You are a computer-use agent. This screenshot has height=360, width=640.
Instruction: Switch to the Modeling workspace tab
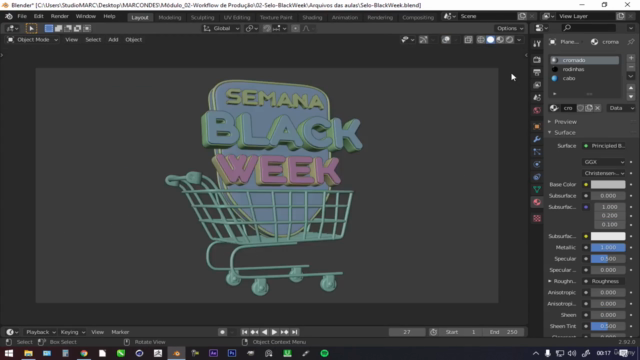coord(169,17)
